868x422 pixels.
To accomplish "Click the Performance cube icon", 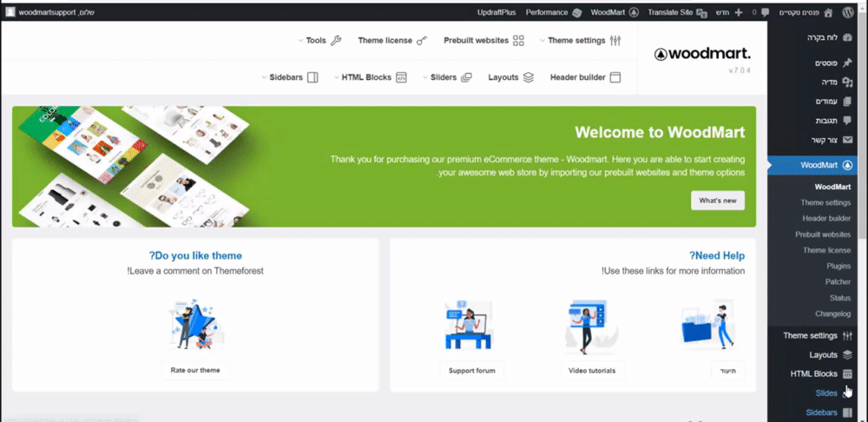I will [577, 12].
